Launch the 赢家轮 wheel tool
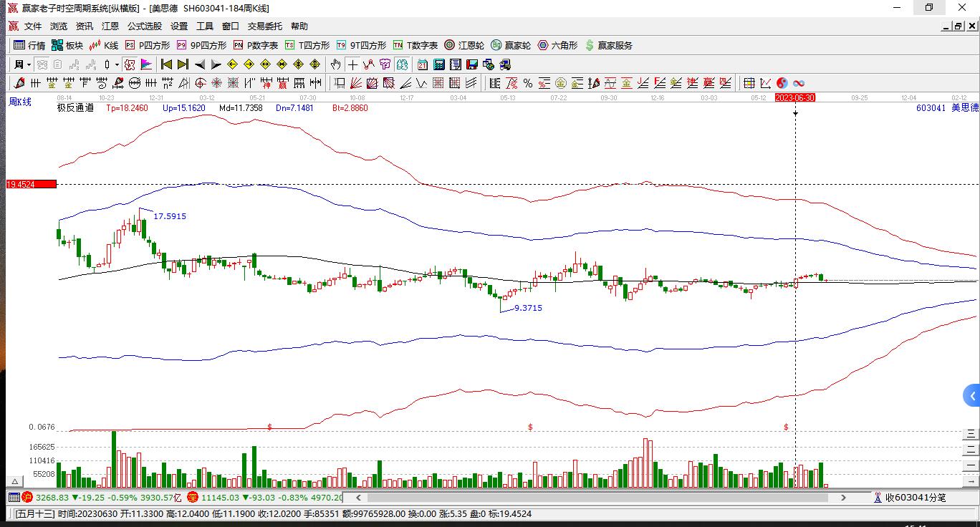 (511, 45)
